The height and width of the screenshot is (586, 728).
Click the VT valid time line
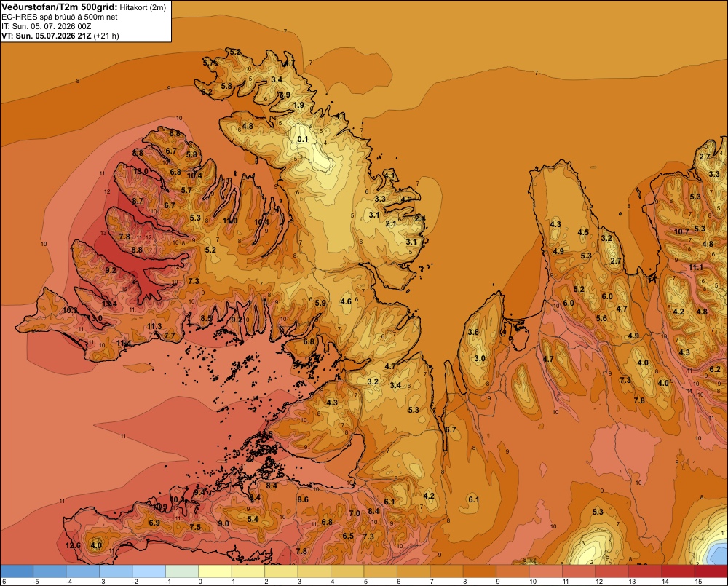(x=60, y=36)
